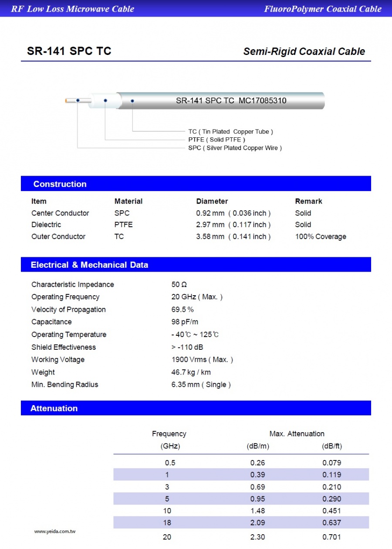Click the 'Characteristic Impedance' label

73,284
